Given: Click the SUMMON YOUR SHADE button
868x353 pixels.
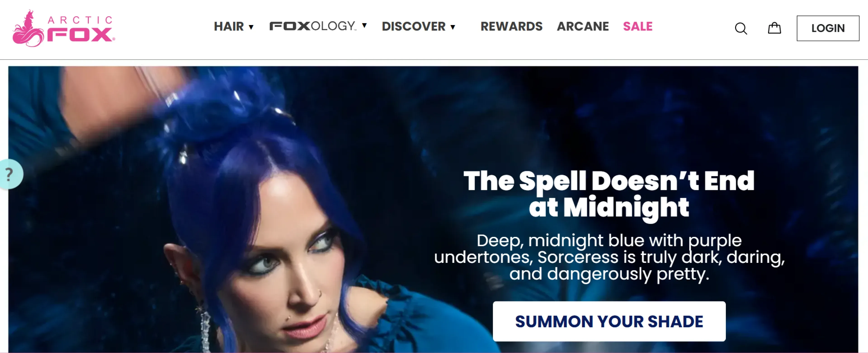Looking at the screenshot, I should pyautogui.click(x=609, y=321).
